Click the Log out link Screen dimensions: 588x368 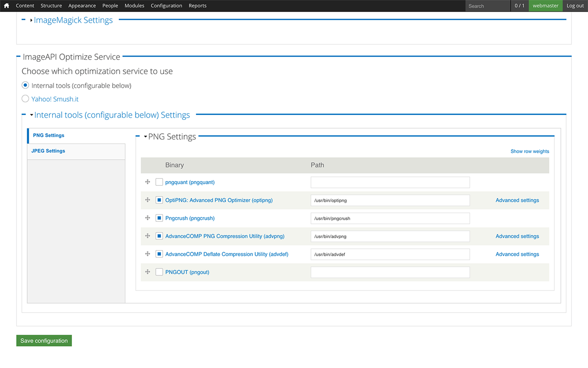pos(575,6)
